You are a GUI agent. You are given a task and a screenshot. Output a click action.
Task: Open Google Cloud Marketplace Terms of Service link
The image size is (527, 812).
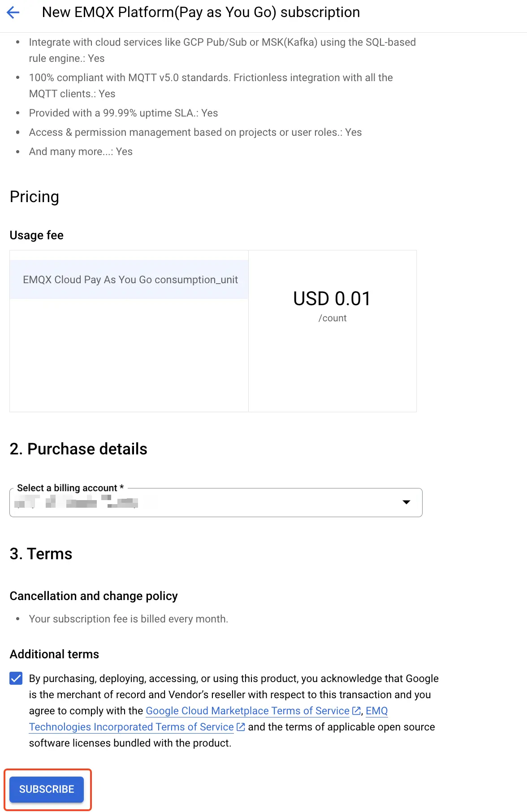[247, 711]
